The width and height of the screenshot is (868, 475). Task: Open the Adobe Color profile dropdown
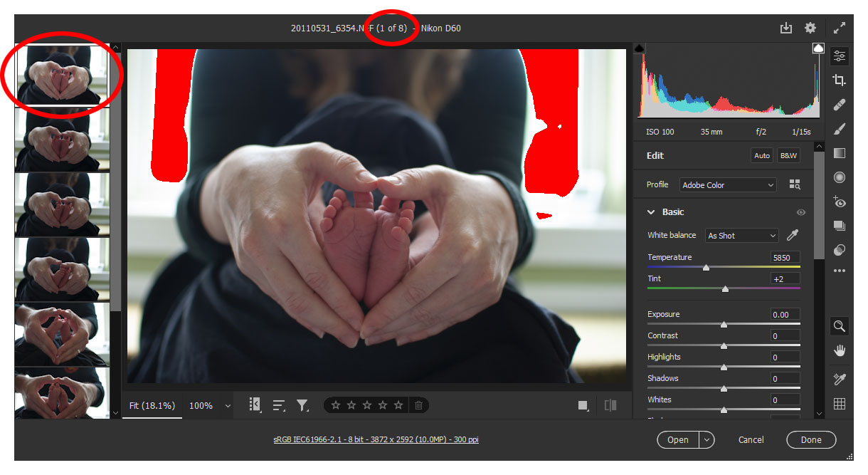[x=728, y=185]
